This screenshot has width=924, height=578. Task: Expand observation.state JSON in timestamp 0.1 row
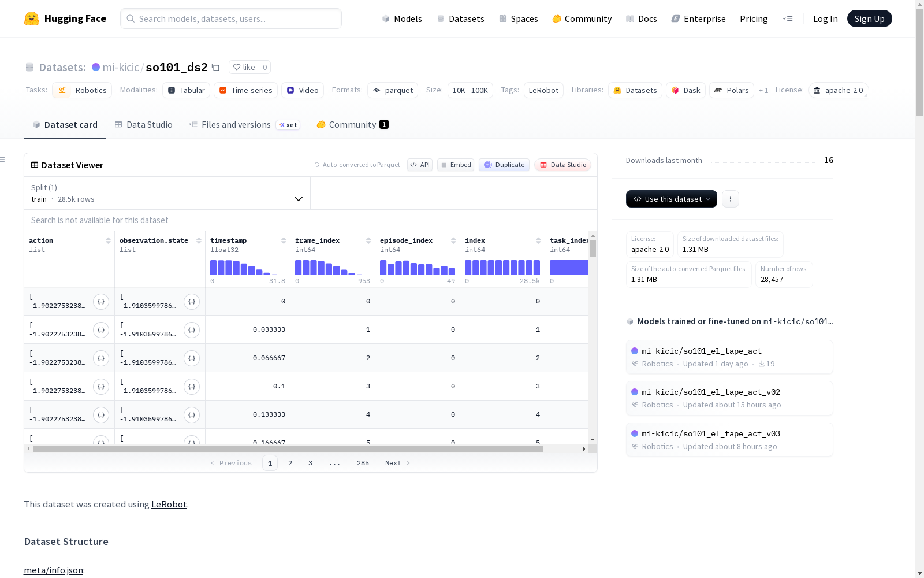[x=192, y=387]
